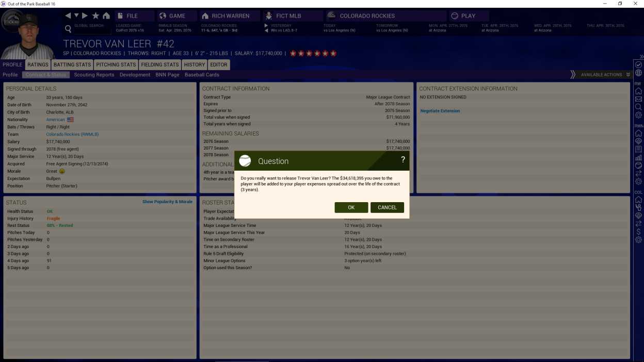This screenshot has height=362, width=644.
Task: Click the RW section magnifier icon
Action: pyautogui.click(x=638, y=107)
